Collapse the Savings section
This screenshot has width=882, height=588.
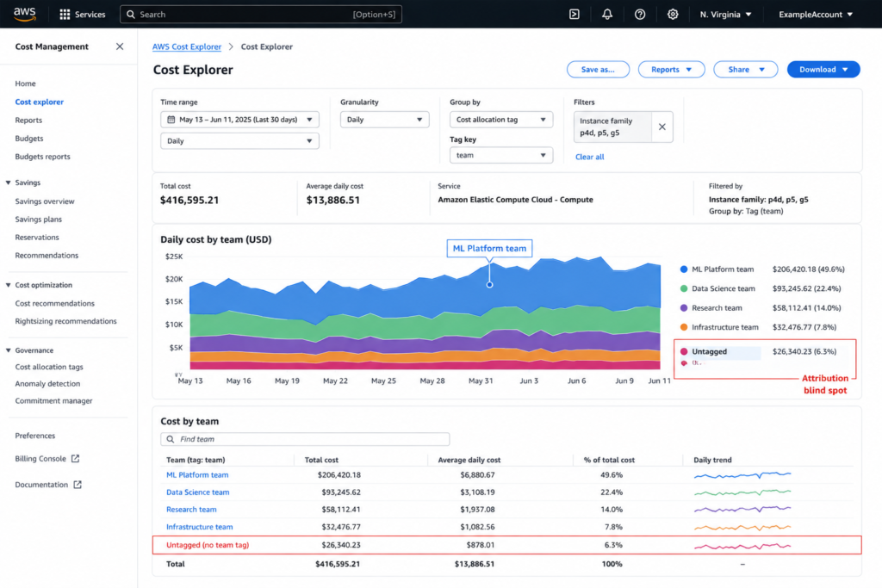9,183
